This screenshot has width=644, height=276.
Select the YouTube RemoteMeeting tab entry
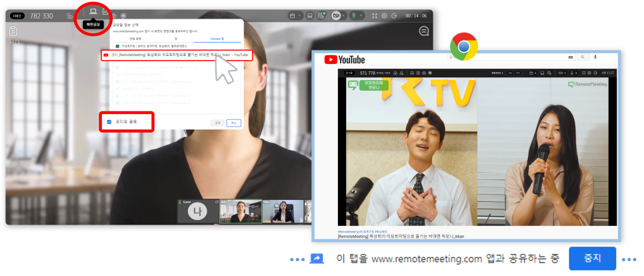tap(177, 55)
